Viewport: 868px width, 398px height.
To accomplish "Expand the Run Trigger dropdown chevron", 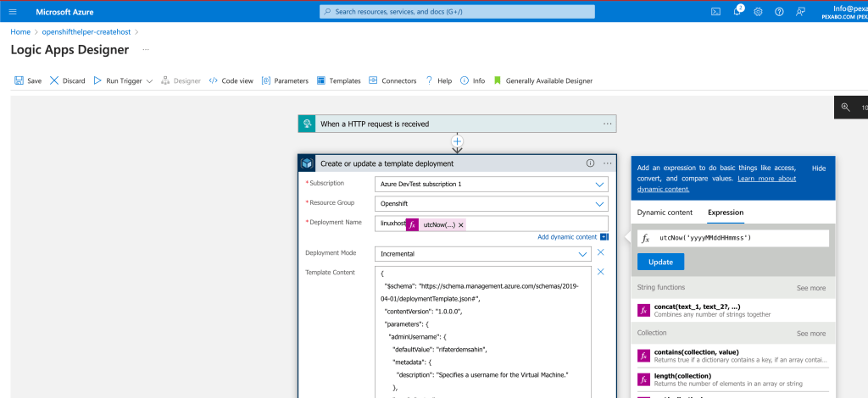I will 149,80.
